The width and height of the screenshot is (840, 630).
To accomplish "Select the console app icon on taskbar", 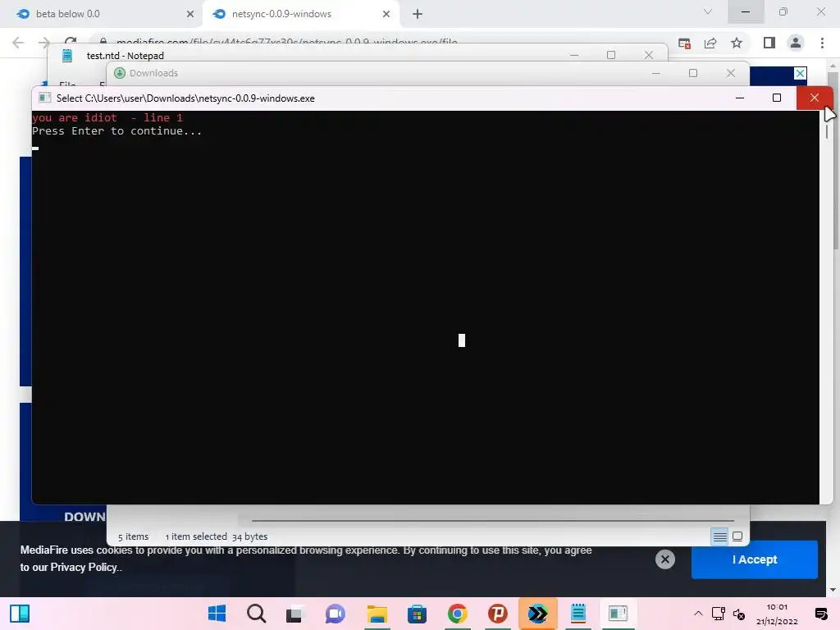I will pos(618,614).
